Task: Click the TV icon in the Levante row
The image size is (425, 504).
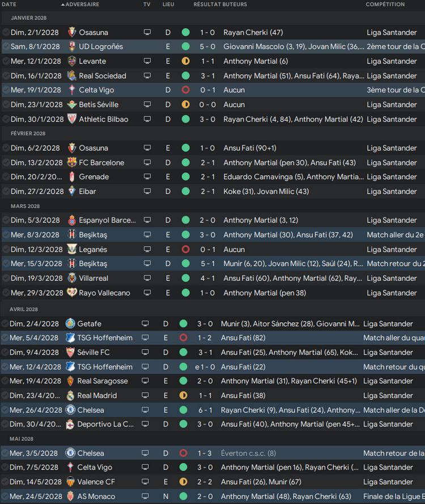Action: [147, 61]
